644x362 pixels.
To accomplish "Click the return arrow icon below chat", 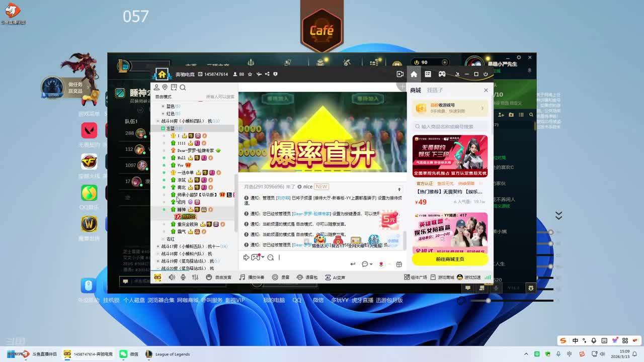I will (353, 264).
